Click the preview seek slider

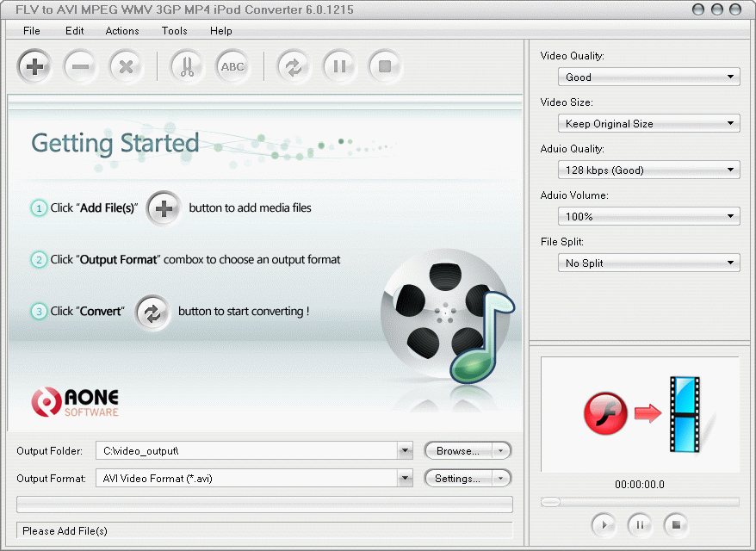pyautogui.click(x=639, y=502)
